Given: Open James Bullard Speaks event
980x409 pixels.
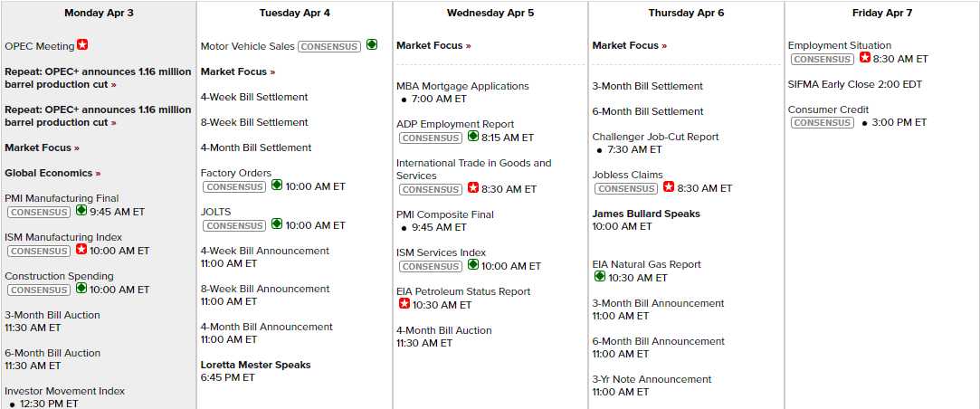Looking at the screenshot, I should coord(646,214).
